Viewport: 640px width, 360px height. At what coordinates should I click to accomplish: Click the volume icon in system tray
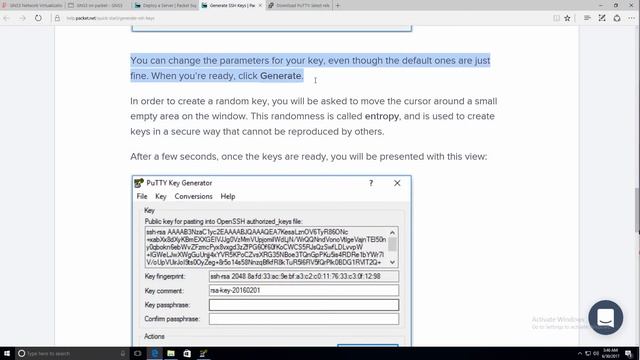[x=596, y=353]
